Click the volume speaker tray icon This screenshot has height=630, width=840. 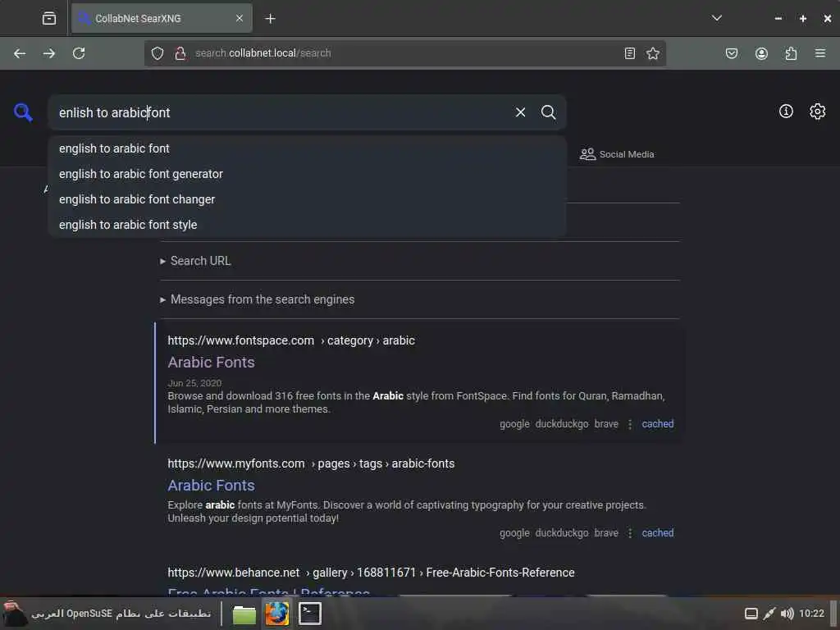coord(787,614)
